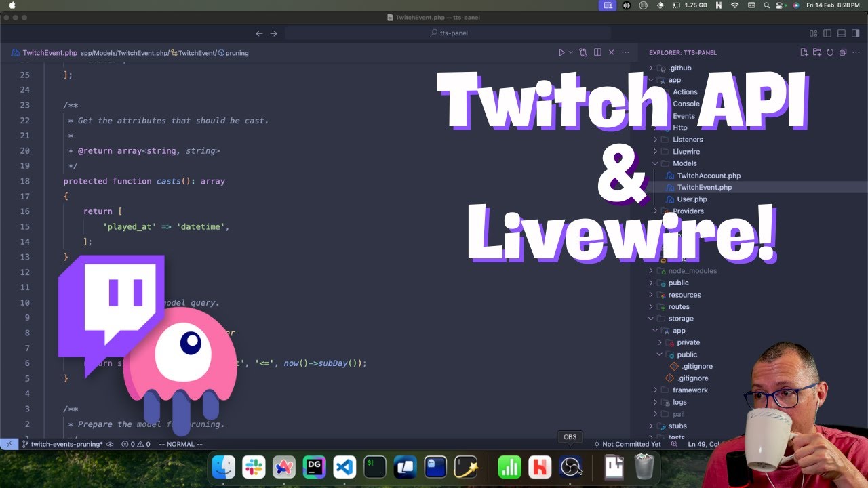
Task: Go forward with the right arrow
Action: point(274,33)
